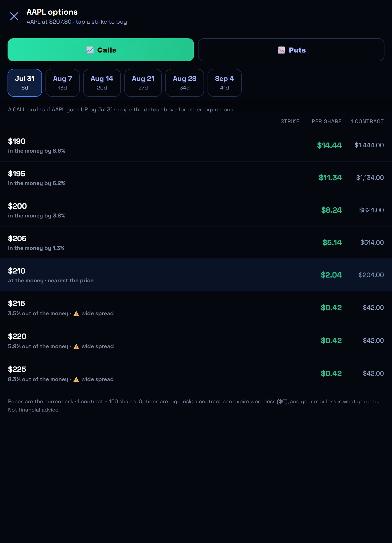Click 'in the money by 8.6%' label
This screenshot has height=543, width=392.
click(x=37, y=151)
